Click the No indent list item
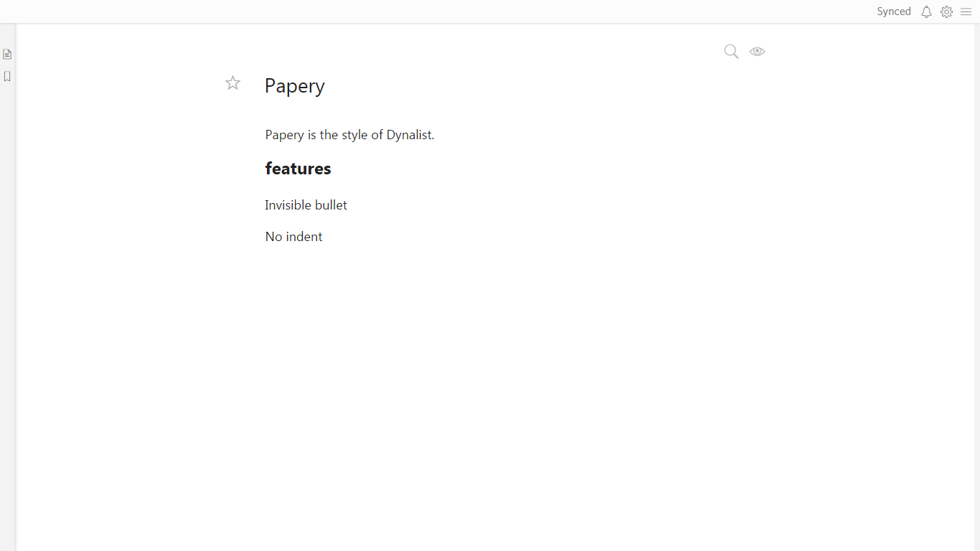980x551 pixels. [x=293, y=237]
